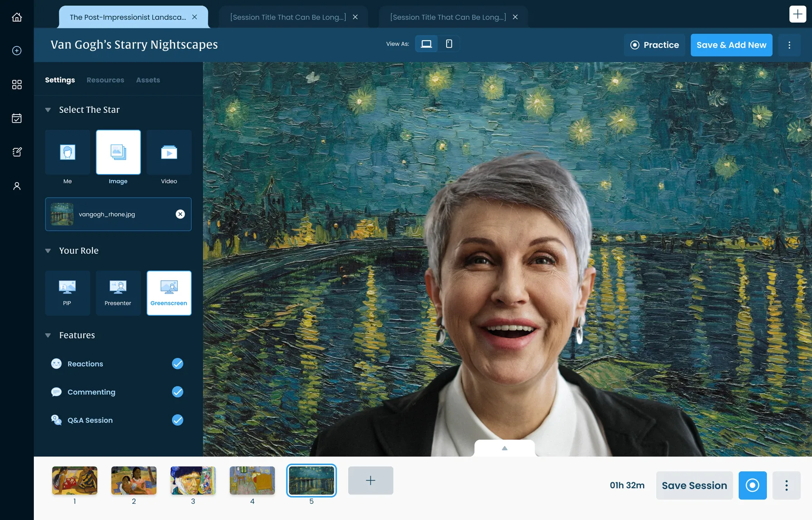The width and height of the screenshot is (812, 520).
Task: Go to the Home icon in sidebar
Action: [x=17, y=17]
